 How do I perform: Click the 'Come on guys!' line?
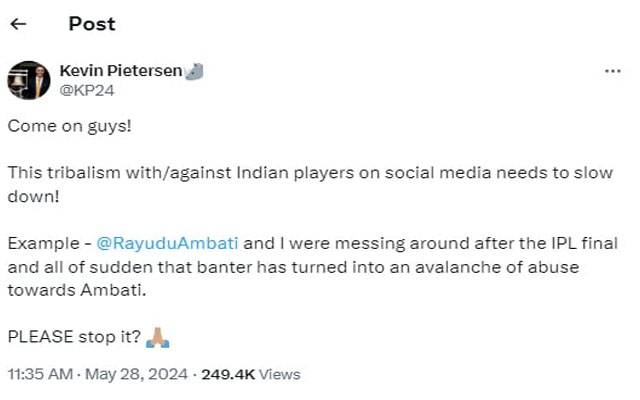click(69, 126)
